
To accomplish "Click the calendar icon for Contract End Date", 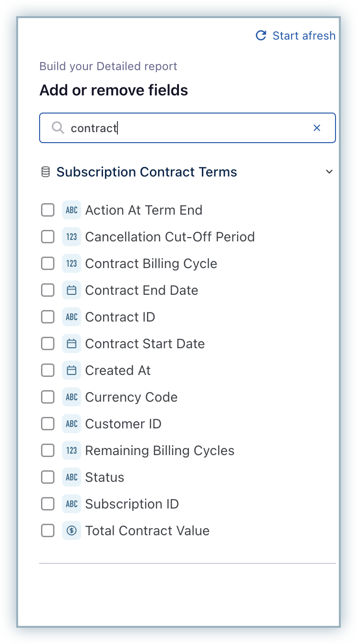I will click(72, 290).
